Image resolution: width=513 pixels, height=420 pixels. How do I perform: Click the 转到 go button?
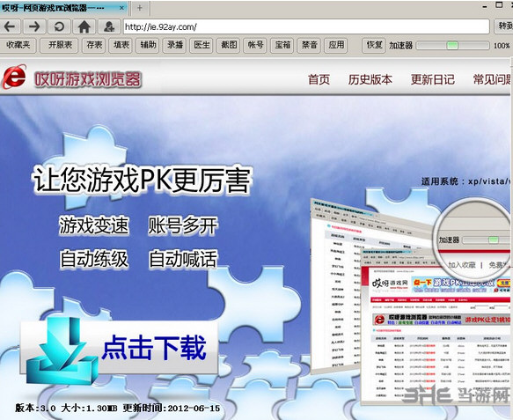tap(503, 26)
